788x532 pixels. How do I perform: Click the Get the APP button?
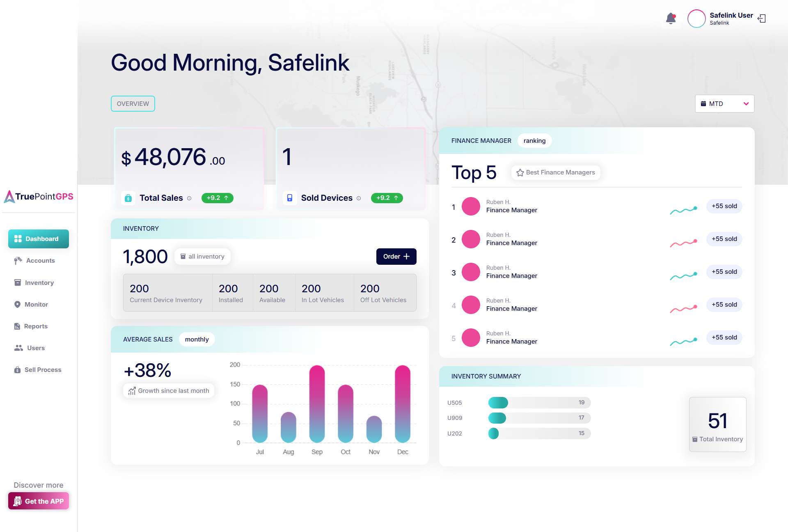point(39,501)
